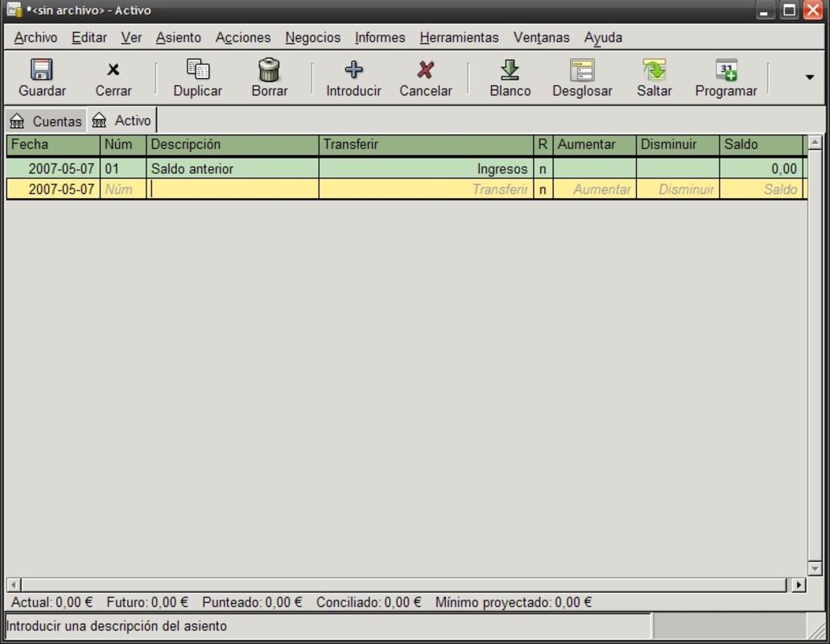Screen dimensions: 830x644
Task: Click the horizontal scrollbar left arrow
Action: [x=13, y=584]
